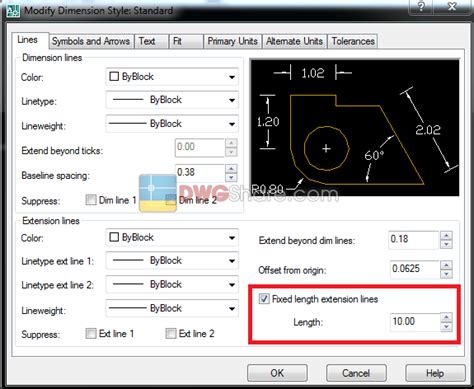Image resolution: width=474 pixels, height=389 pixels.
Task: Expand the Linetype ext line 2 dropdown
Action: coord(172,285)
